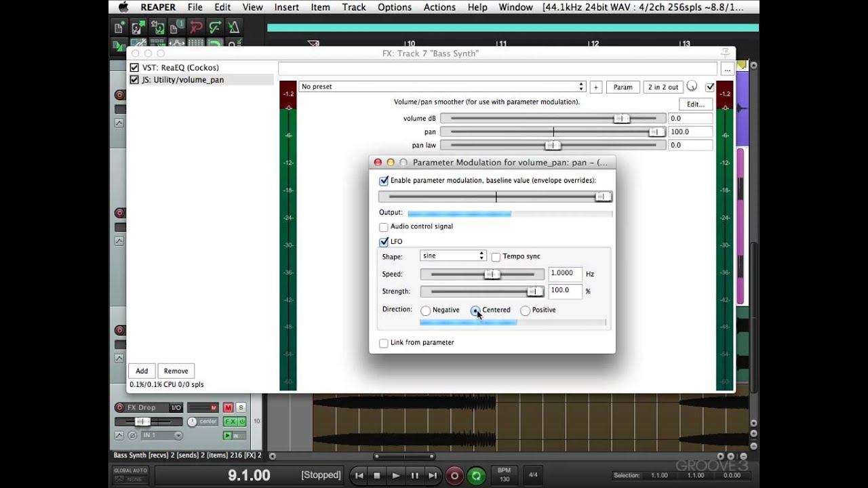Image resolution: width=868 pixels, height=488 pixels.
Task: Toggle the Utility/volume_pan plugin checkbox
Action: click(134, 80)
